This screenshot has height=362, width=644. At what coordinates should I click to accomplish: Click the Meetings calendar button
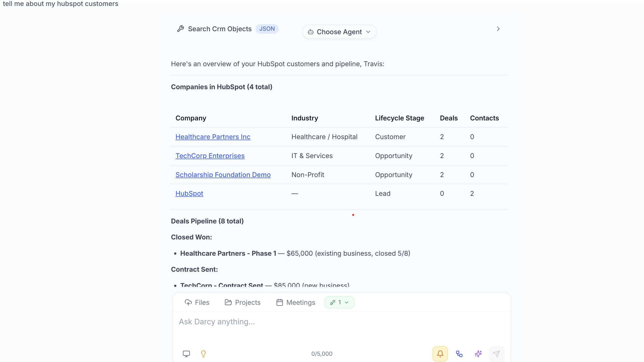(295, 302)
